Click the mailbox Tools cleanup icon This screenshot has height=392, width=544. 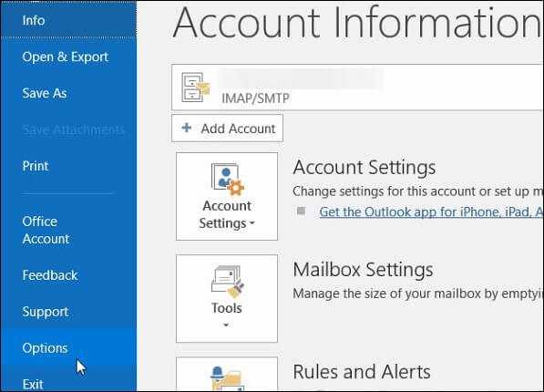point(228,282)
